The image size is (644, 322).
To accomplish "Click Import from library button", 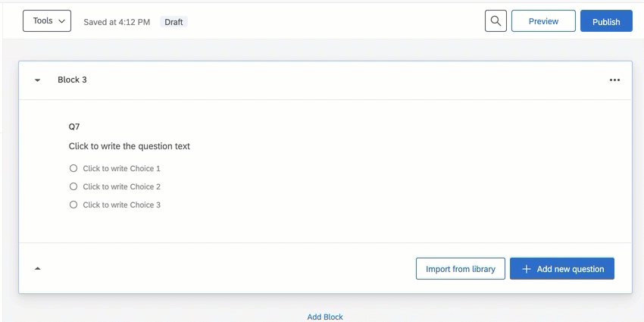I will pos(461,269).
